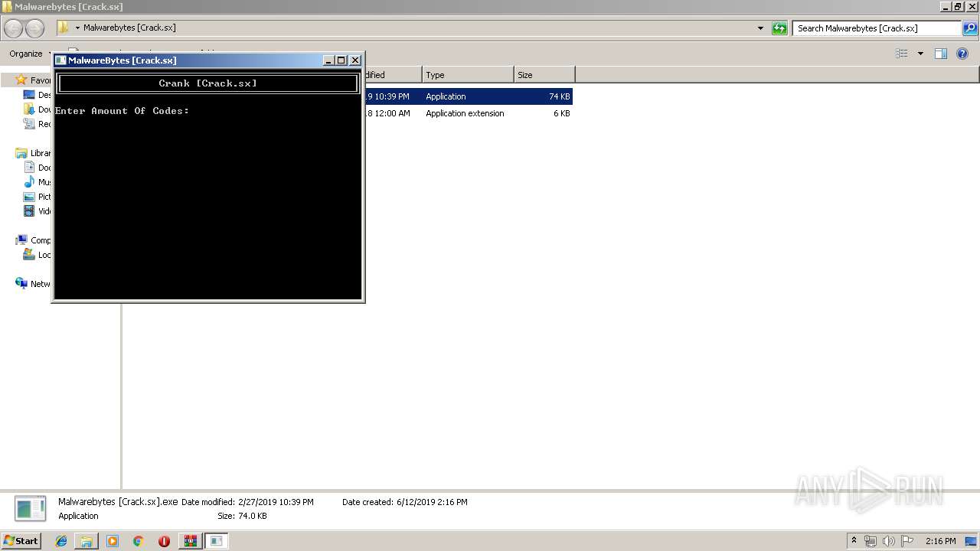
Task: Click the Crank [Crack.sx] console banner
Action: pyautogui.click(x=208, y=83)
